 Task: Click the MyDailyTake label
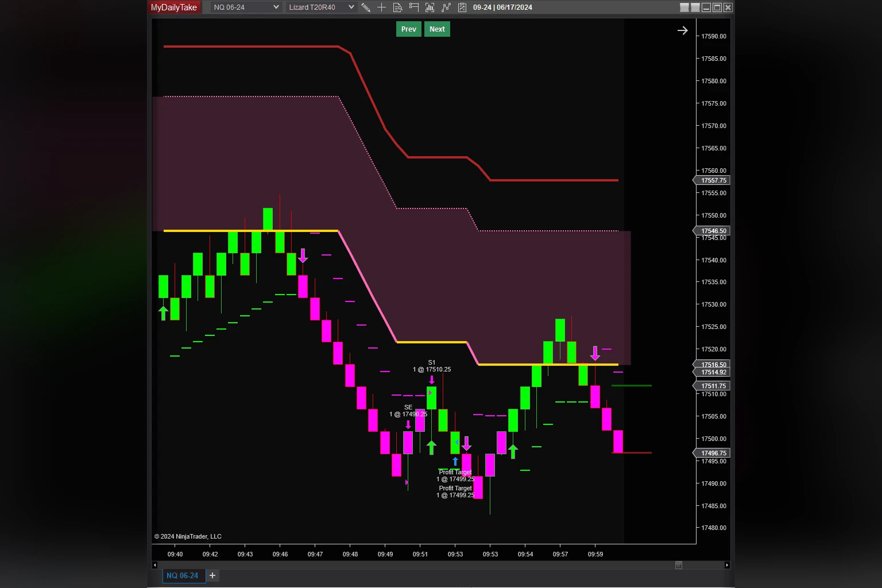pyautogui.click(x=174, y=7)
